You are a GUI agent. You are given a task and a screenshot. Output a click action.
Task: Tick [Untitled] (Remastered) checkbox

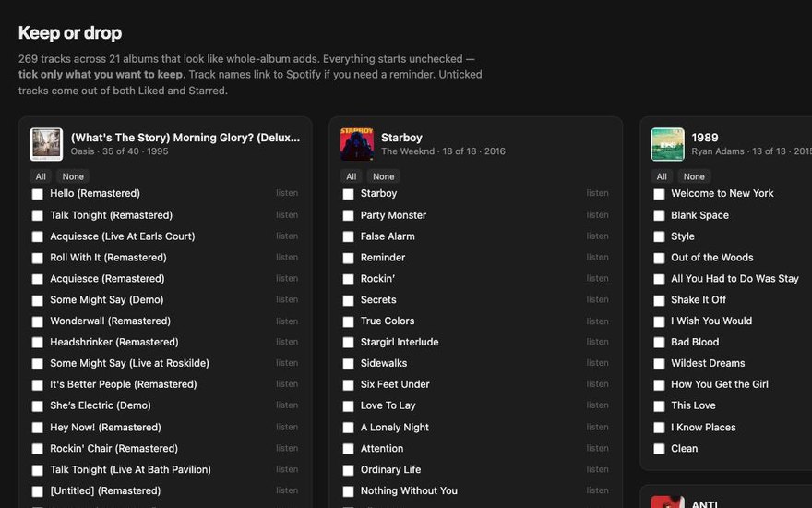tap(37, 490)
